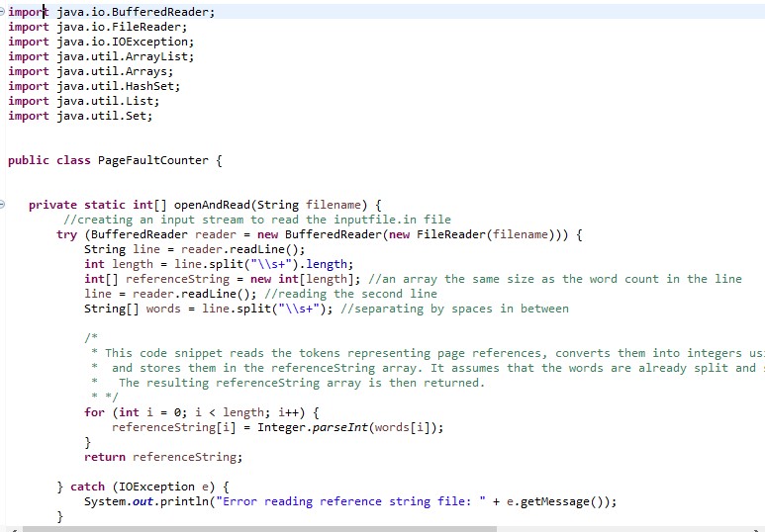Click 'Integer.parseInt(words[i])' in the loop body
The image size is (765, 532).
347,427
